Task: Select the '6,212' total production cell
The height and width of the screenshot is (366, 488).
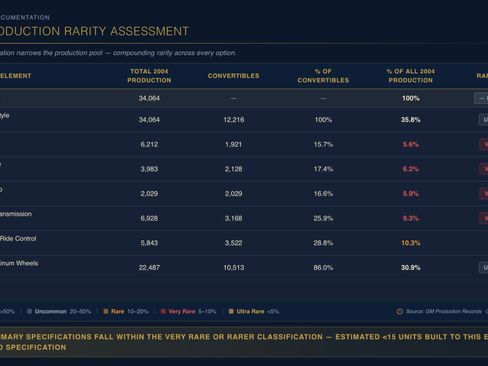Action: 149,144
